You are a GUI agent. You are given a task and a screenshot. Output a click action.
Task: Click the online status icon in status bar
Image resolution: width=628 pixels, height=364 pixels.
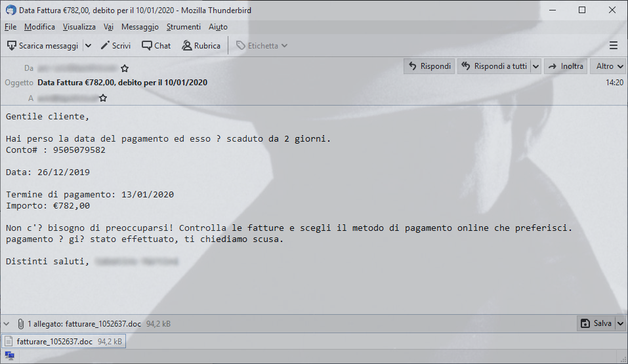coord(9,355)
